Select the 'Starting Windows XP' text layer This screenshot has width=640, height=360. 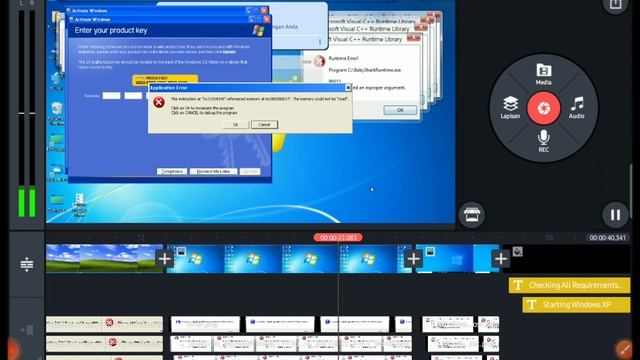(576, 305)
